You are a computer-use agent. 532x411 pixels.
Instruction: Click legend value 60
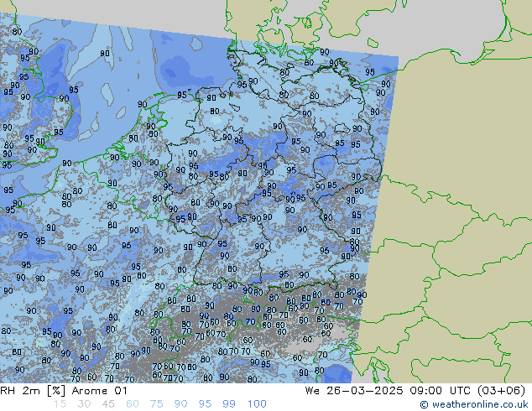(x=133, y=404)
